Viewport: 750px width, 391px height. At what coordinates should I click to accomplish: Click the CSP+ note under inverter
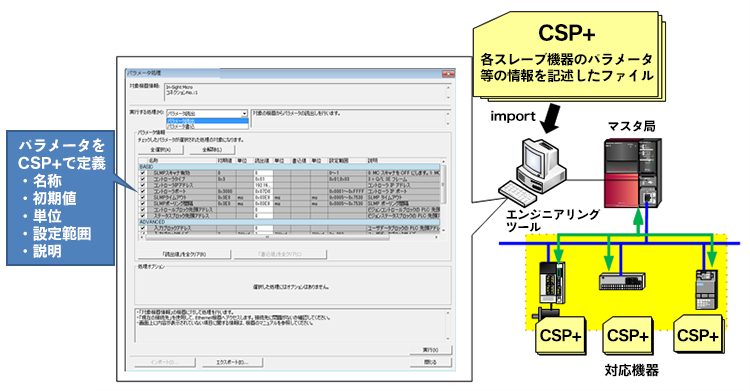(698, 335)
